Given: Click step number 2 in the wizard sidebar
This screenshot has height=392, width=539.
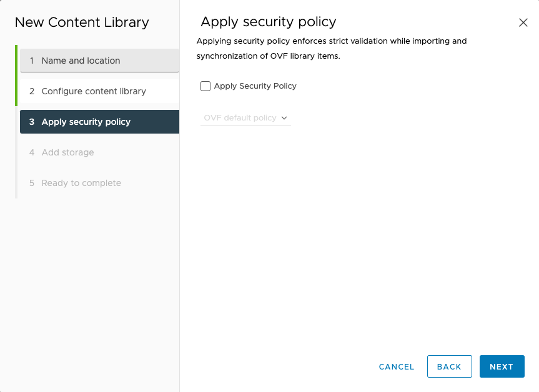Looking at the screenshot, I should [x=32, y=91].
